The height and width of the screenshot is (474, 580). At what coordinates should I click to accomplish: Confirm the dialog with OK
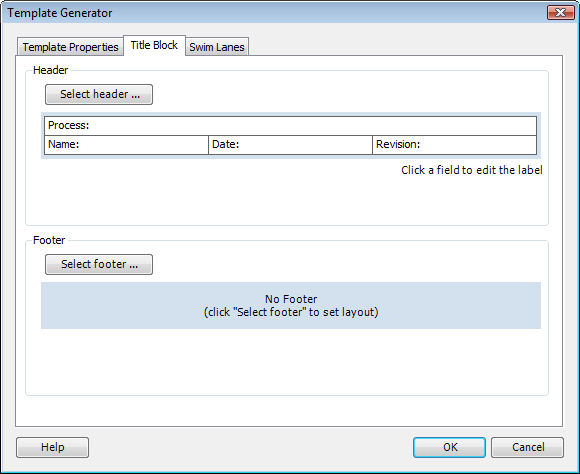click(449, 447)
